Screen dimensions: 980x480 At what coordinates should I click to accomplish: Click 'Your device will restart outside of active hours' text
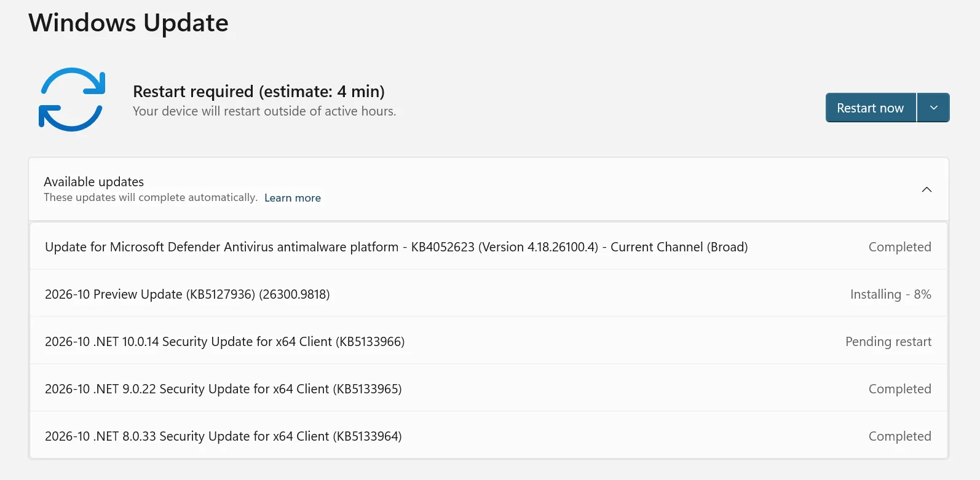[x=264, y=111]
